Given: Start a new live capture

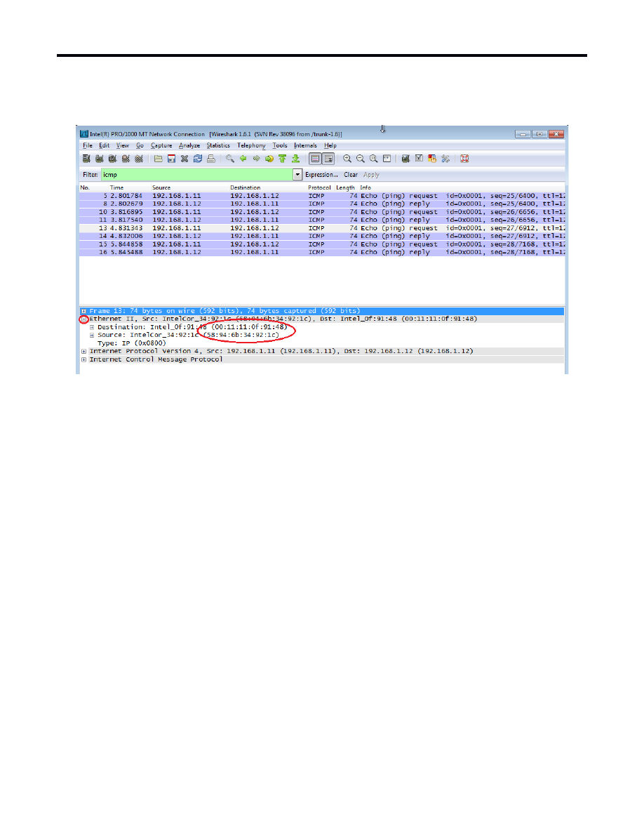Looking at the screenshot, I should coord(112,159).
